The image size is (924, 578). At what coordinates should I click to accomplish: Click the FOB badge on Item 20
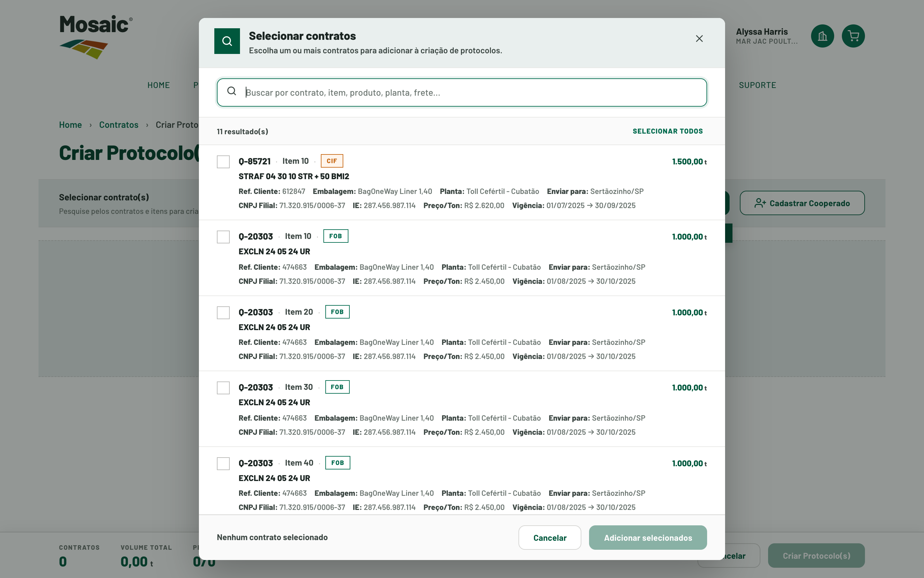click(x=337, y=312)
